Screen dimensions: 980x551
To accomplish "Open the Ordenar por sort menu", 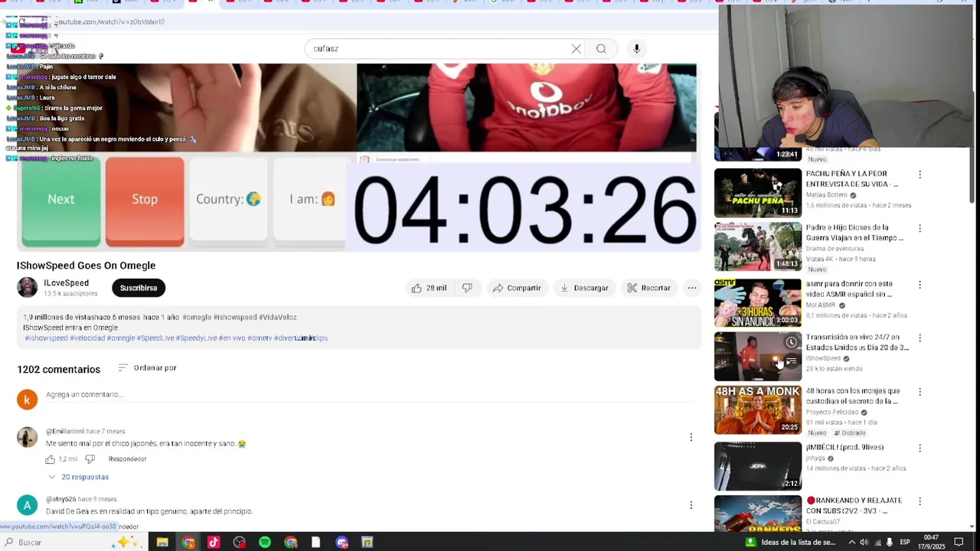I will [x=147, y=368].
